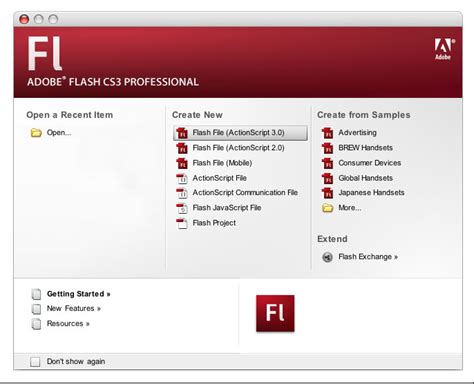The image size is (474, 384).
Task: Open the Getting Started » link
Action: point(78,294)
